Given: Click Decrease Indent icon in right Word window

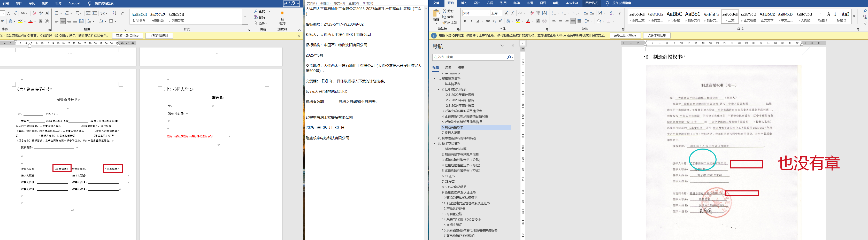Looking at the screenshot, I should tap(586, 13).
